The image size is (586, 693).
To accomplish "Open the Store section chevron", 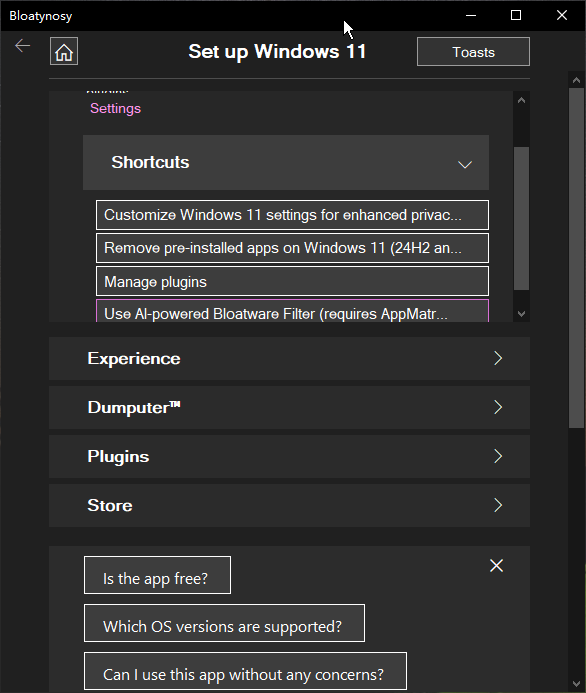I will (x=498, y=505).
